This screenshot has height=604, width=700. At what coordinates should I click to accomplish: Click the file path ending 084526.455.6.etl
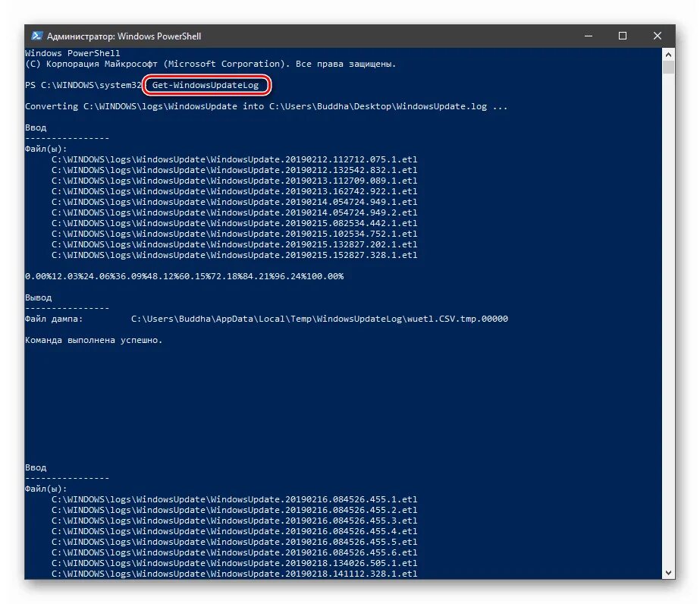pos(234,552)
